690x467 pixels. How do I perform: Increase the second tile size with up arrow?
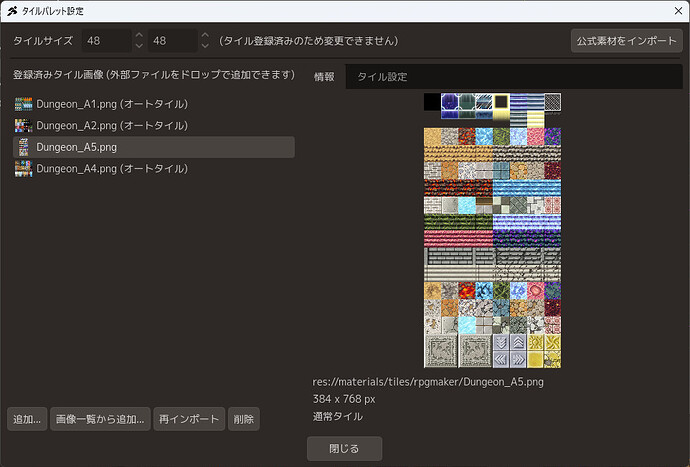(x=205, y=35)
